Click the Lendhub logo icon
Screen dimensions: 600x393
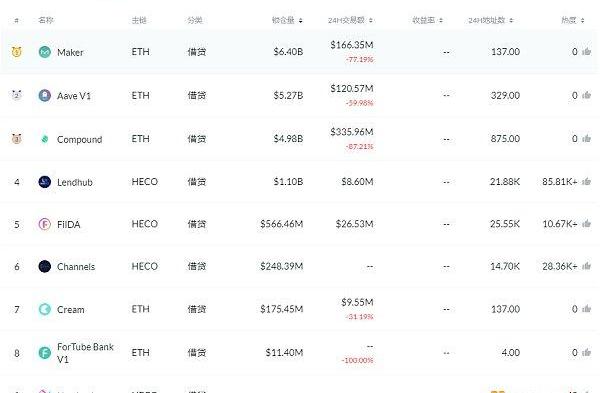pyautogui.click(x=45, y=182)
